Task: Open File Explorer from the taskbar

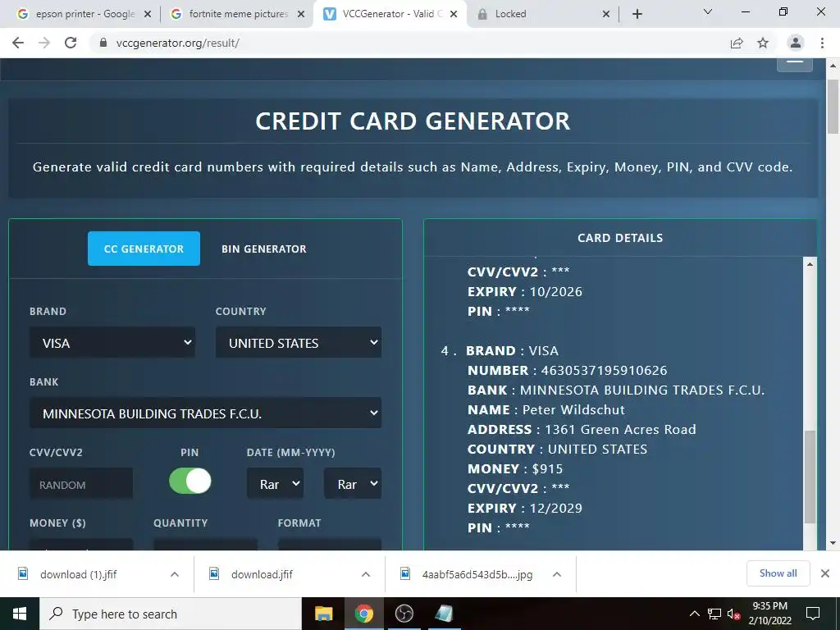Action: [x=323, y=614]
